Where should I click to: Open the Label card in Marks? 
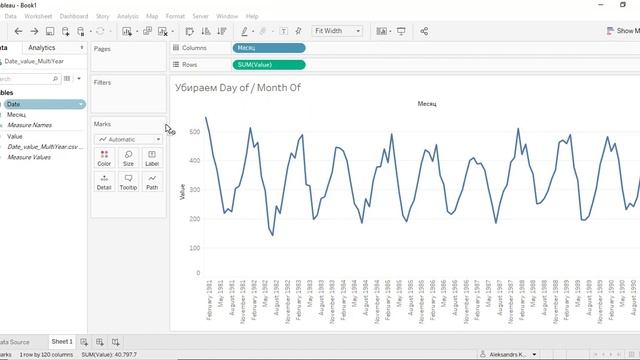pos(152,158)
